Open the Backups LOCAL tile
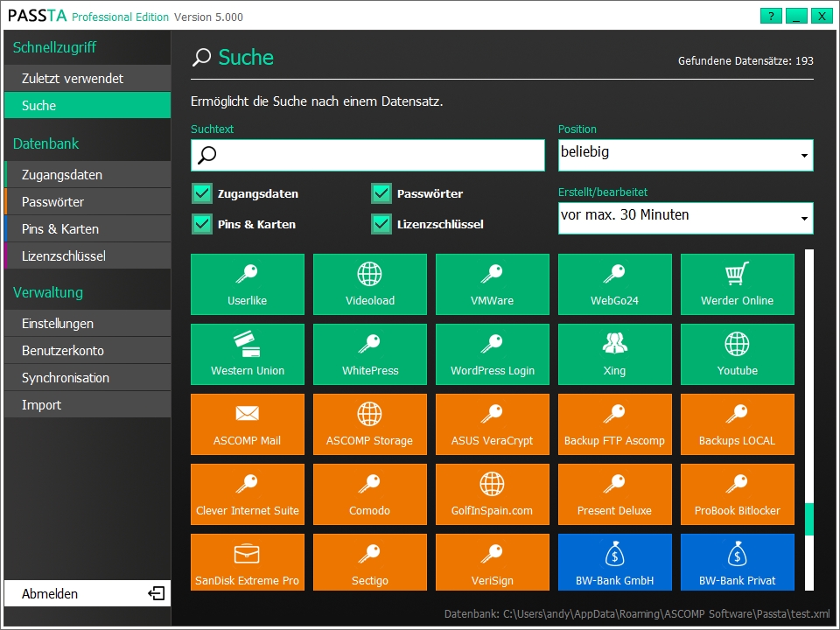Viewport: 840px width, 630px height. (x=738, y=424)
